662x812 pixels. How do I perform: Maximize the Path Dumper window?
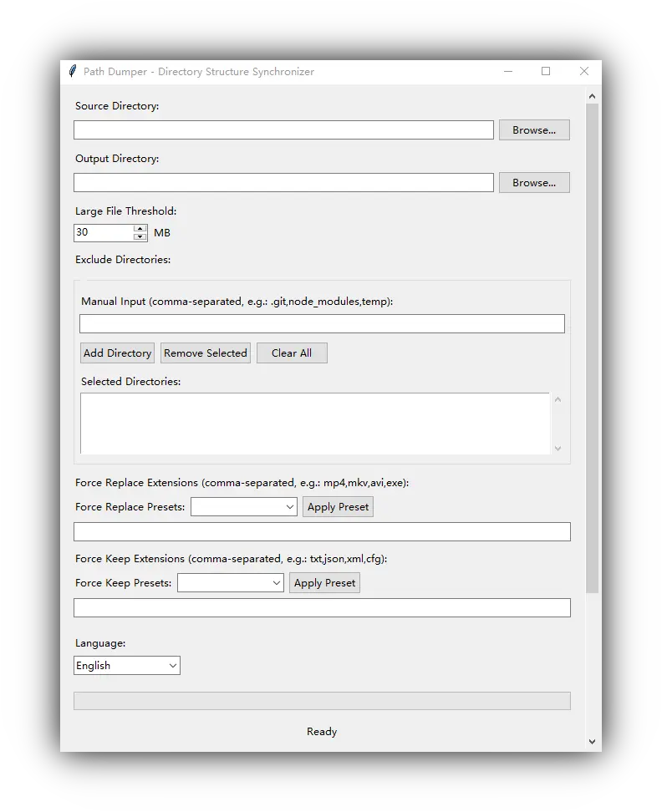(x=546, y=72)
